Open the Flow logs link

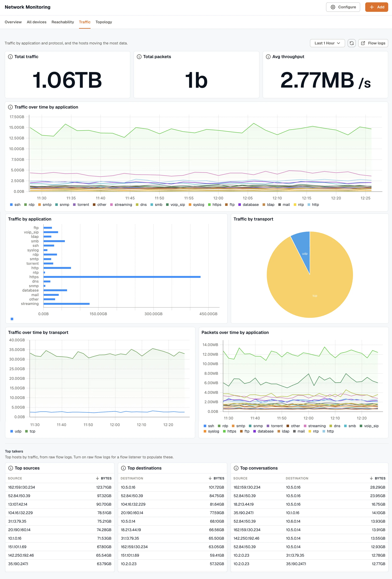pos(373,43)
